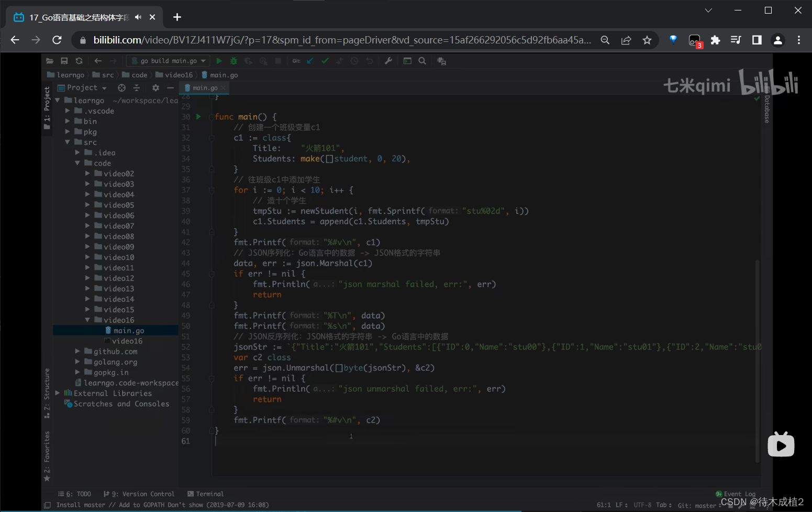Image resolution: width=812 pixels, height=512 pixels.
Task: Expand the pkg folder
Action: (x=68, y=131)
